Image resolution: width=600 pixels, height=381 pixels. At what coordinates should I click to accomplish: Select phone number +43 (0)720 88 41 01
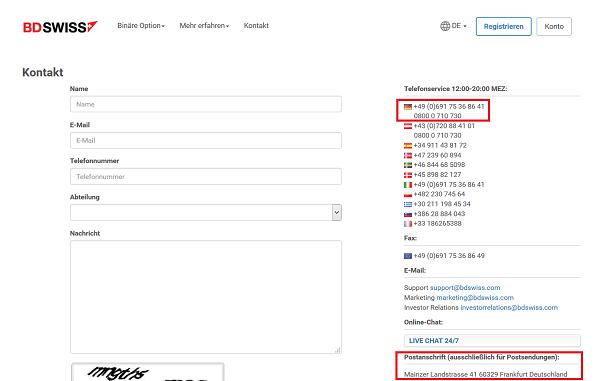click(x=444, y=126)
